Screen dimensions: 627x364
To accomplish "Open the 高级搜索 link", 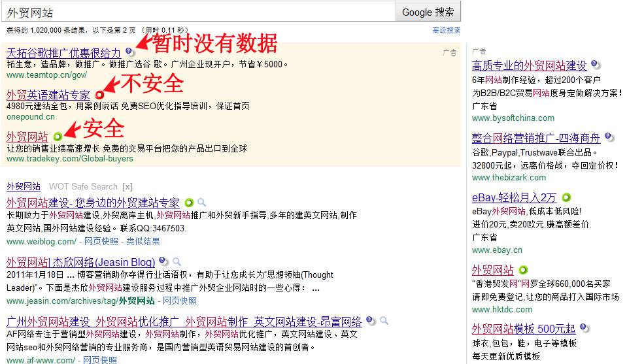I will click(x=447, y=30).
